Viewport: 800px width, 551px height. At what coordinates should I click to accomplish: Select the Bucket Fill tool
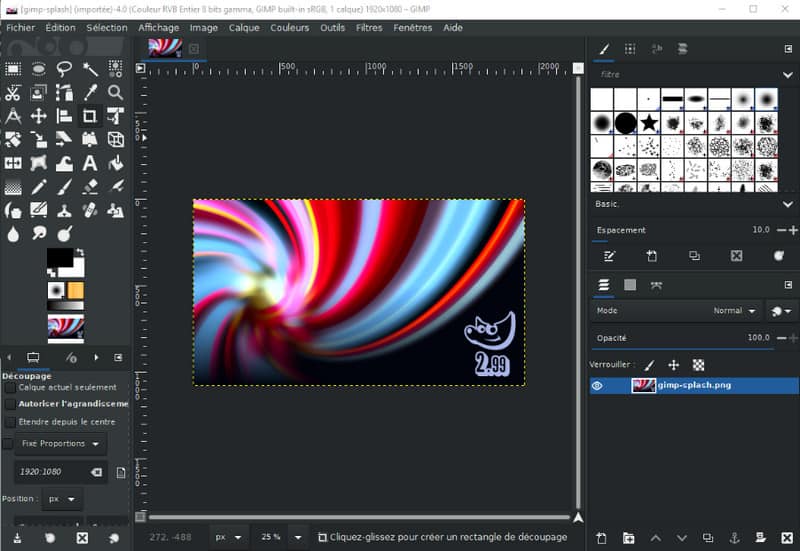click(x=116, y=163)
